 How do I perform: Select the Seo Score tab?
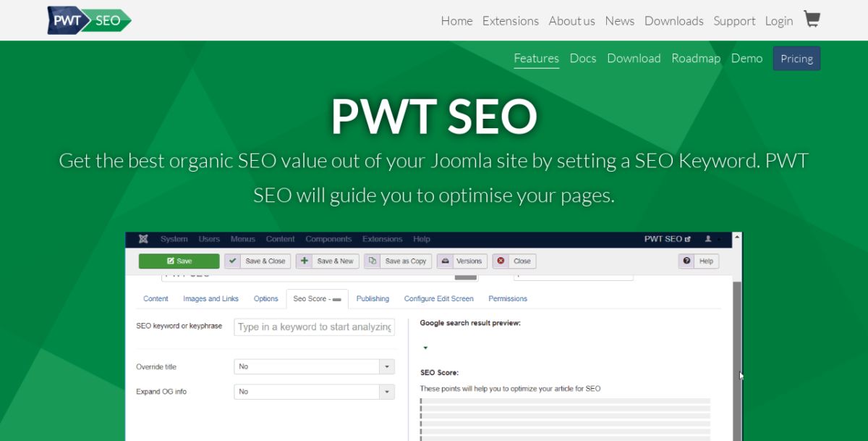317,298
